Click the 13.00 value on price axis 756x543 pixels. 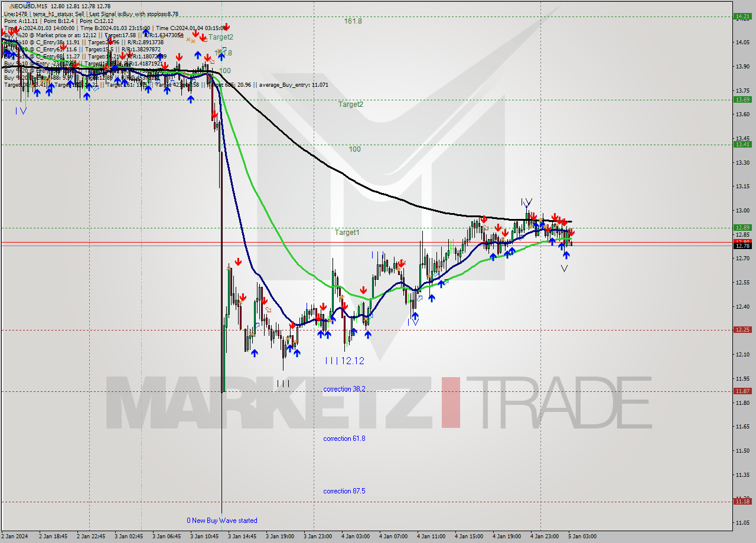(742, 211)
